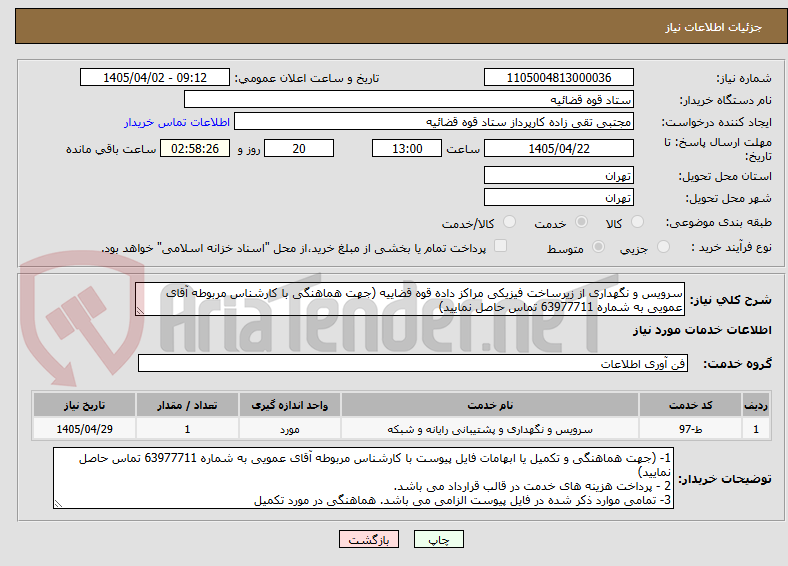Click the label شماره نیاز
788x566 pixels.
coord(743,78)
